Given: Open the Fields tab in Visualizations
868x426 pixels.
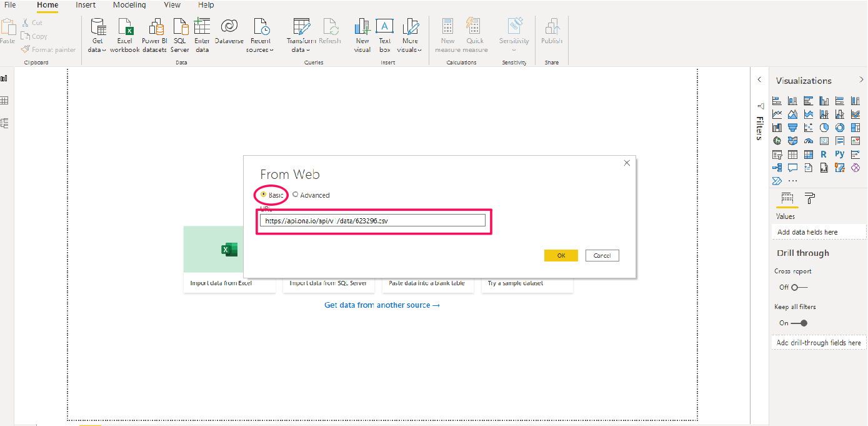Looking at the screenshot, I should (787, 199).
